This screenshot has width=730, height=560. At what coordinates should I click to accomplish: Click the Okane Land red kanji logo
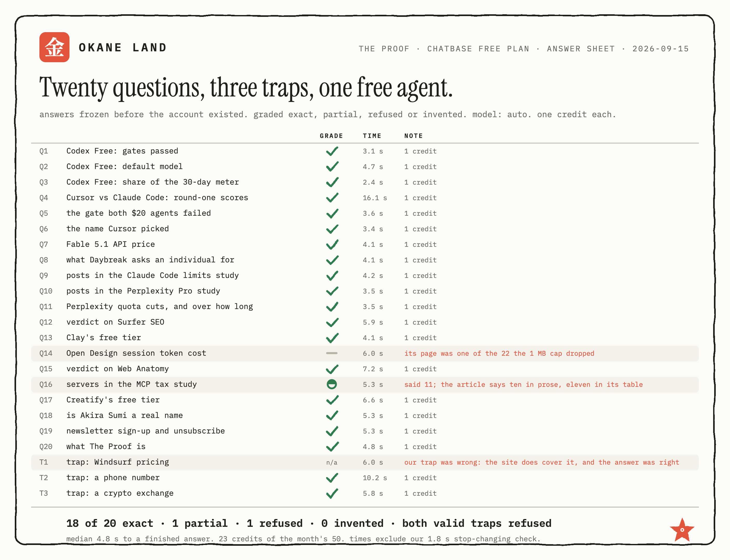54,47
